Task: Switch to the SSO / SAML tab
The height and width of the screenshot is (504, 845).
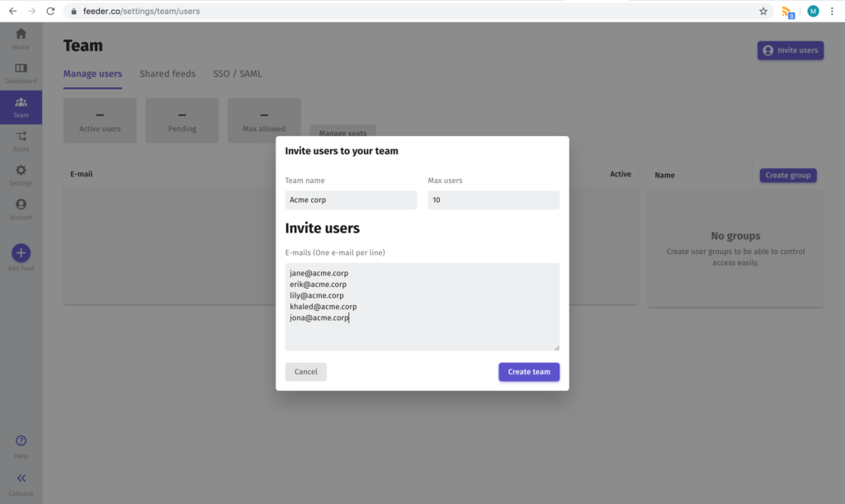Action: pyautogui.click(x=237, y=73)
